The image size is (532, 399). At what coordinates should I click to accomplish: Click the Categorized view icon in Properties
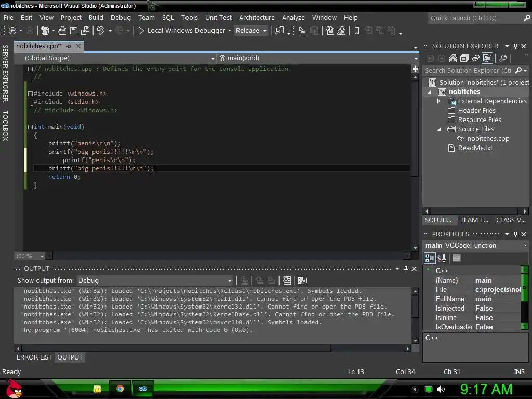click(430, 259)
